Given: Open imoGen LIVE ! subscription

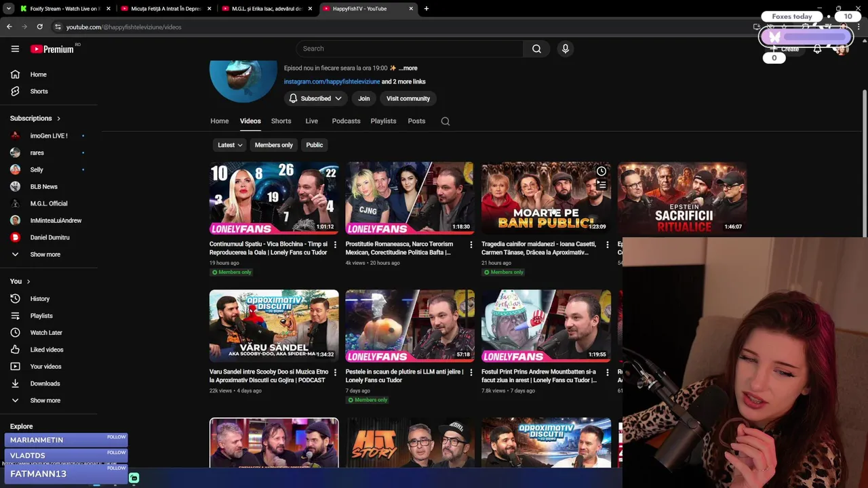Looking at the screenshot, I should [x=49, y=136].
